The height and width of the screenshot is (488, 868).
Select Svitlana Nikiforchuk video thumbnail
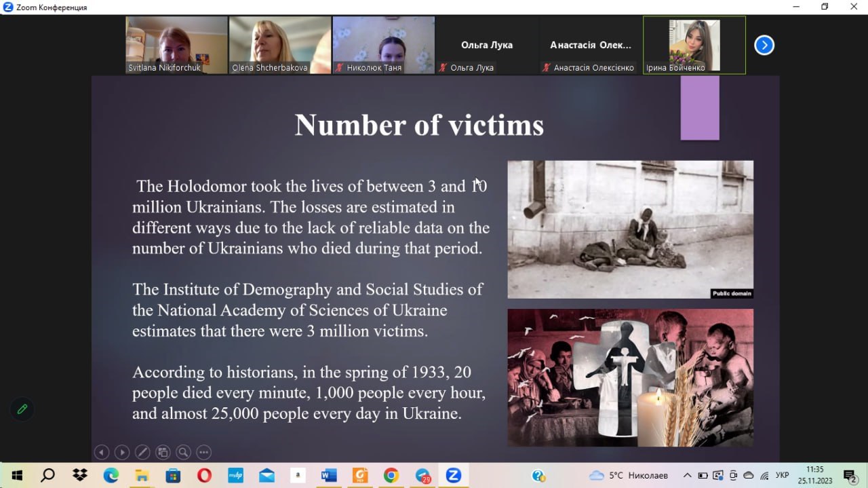click(x=176, y=45)
